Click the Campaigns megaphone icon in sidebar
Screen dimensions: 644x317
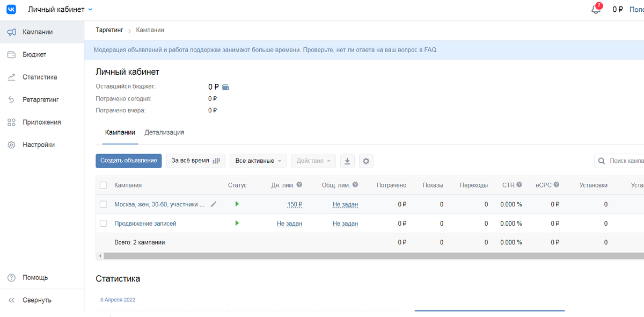point(11,32)
